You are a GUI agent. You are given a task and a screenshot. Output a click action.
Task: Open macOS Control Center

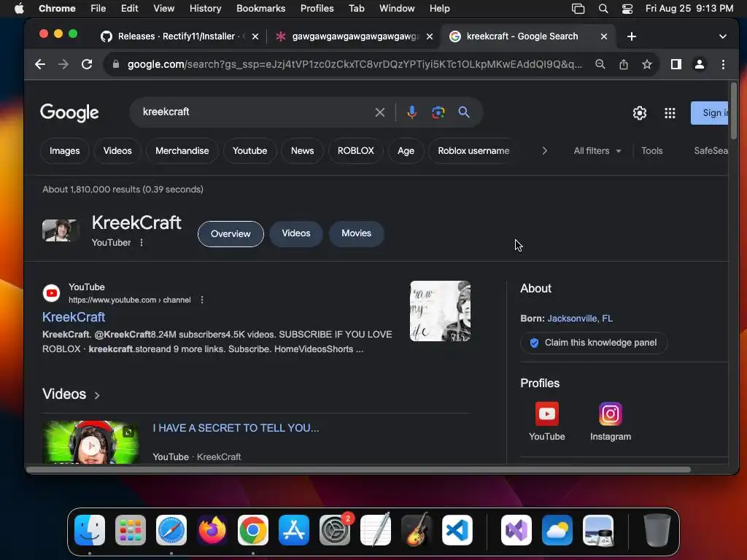627,9
